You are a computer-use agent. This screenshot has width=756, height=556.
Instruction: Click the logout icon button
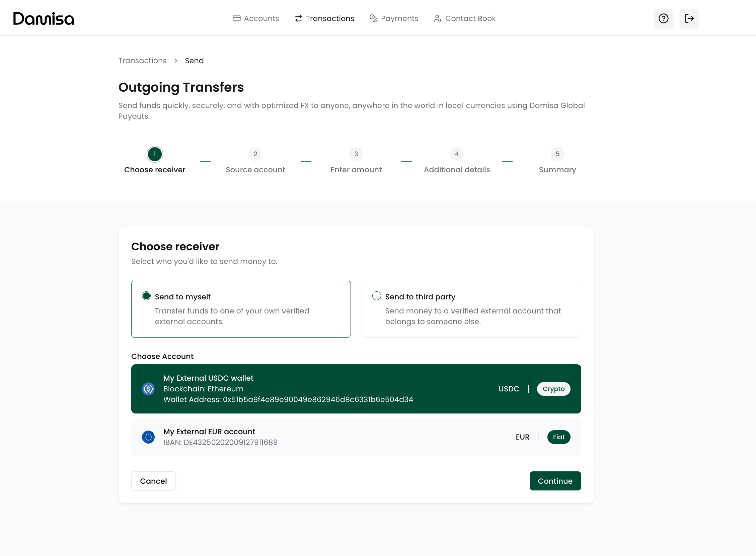point(689,18)
